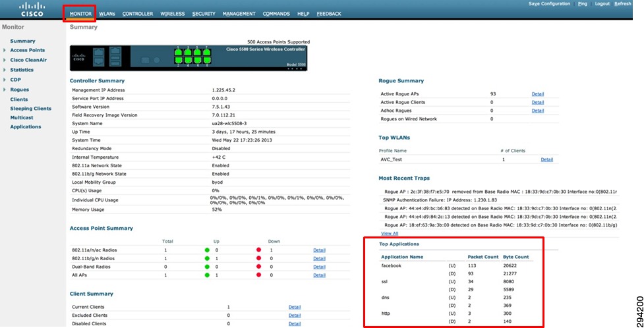Screen dimensions: 644x328
Task: Click the Packet Count column header
Action: pos(483,257)
